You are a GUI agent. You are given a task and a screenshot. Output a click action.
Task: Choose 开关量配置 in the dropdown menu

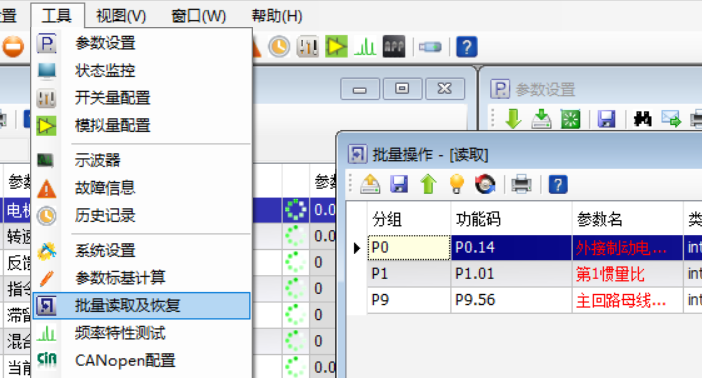coord(141,98)
